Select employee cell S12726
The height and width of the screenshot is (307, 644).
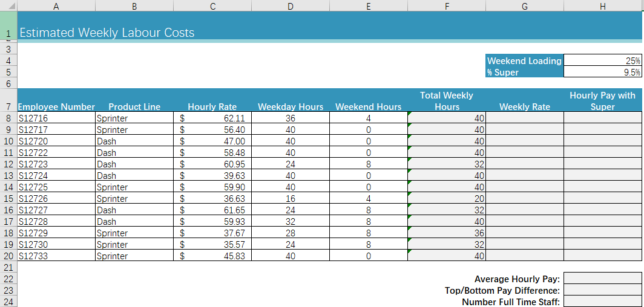coord(56,198)
